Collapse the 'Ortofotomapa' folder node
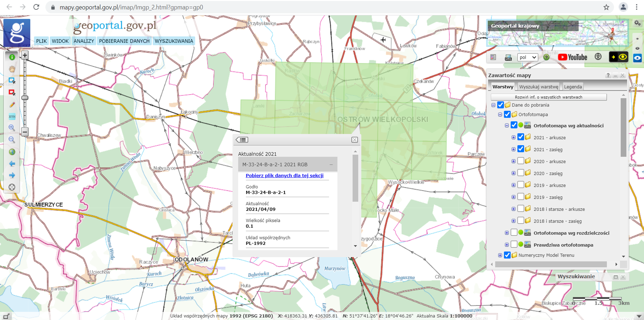 coord(500,115)
